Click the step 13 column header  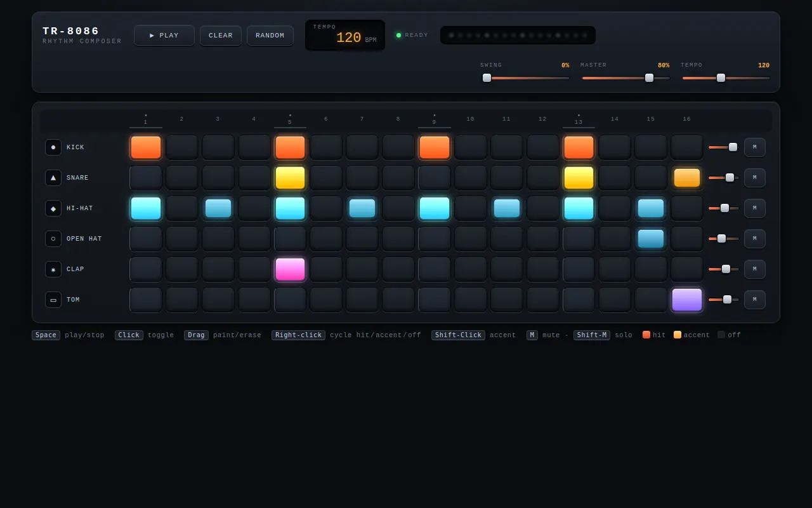pyautogui.click(x=579, y=119)
